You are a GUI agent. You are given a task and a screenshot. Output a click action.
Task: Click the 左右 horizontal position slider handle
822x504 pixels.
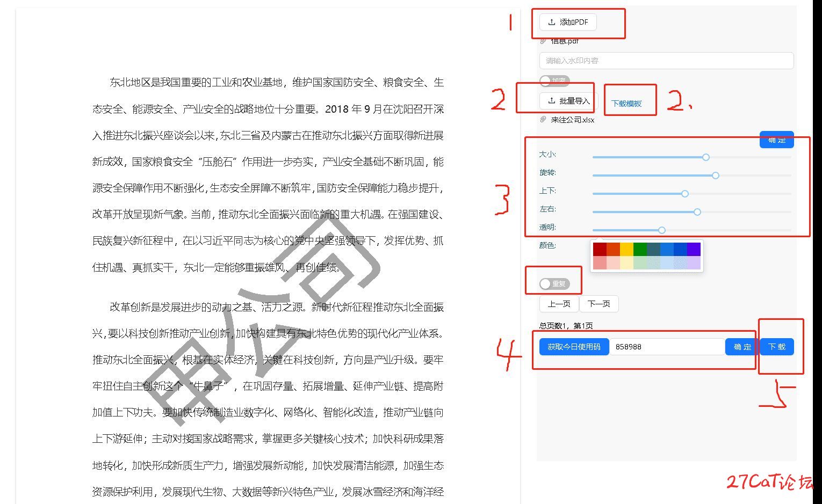tap(697, 212)
